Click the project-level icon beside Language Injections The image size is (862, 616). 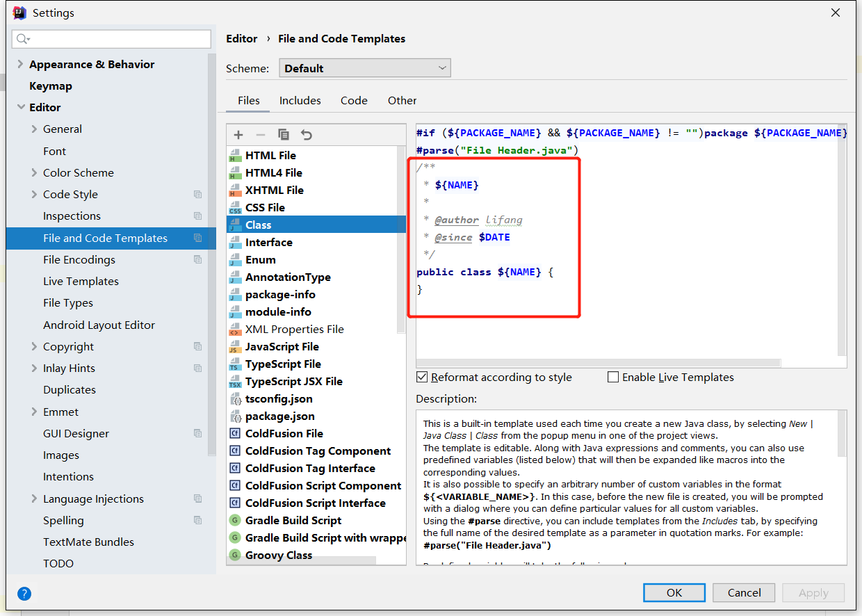(x=198, y=499)
